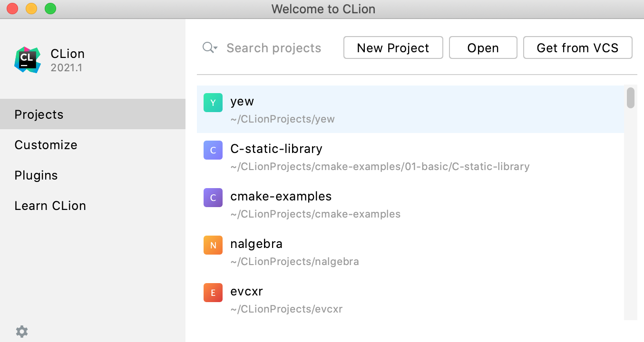Open the yew project via its green icon
644x342 pixels.
213,102
